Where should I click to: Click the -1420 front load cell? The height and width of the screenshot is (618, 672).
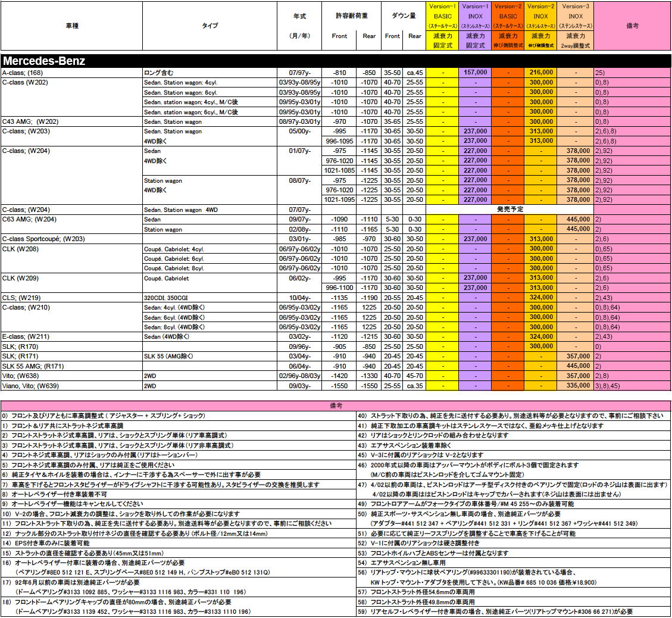click(x=339, y=376)
